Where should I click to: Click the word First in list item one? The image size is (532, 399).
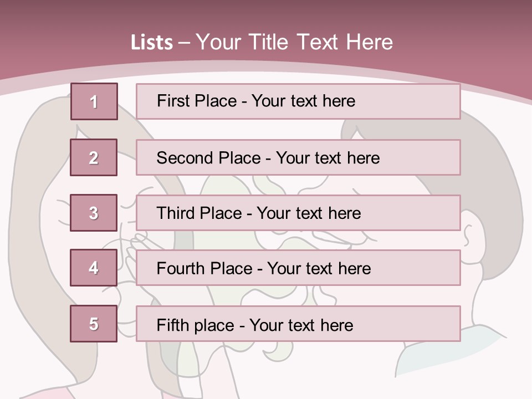tap(171, 101)
